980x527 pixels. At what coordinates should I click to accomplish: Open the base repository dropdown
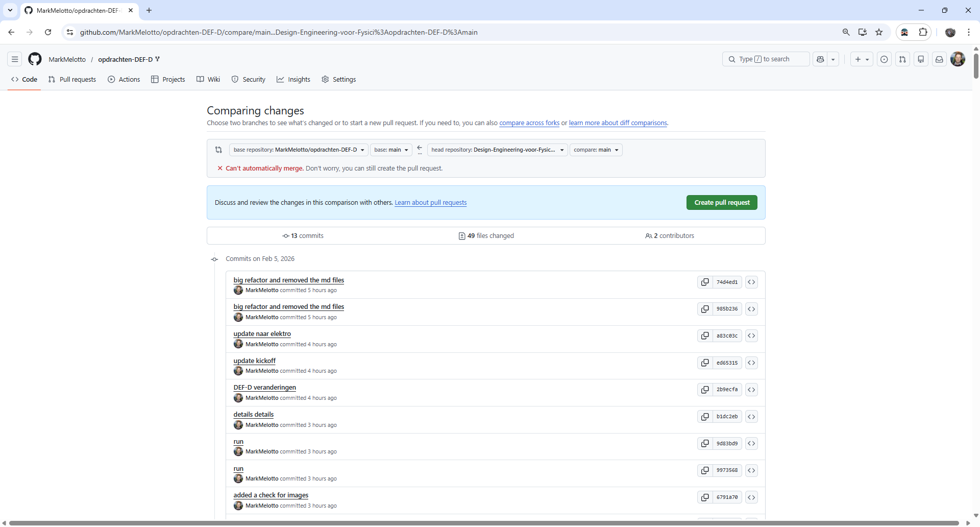[x=299, y=150]
